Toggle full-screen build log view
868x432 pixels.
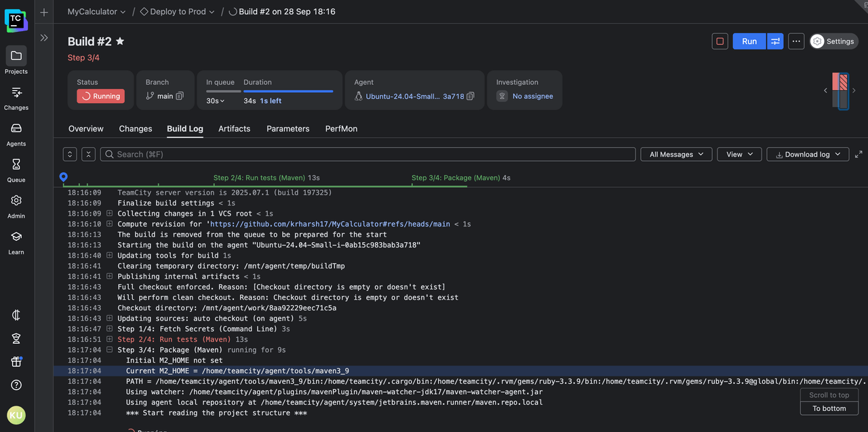pos(859,155)
